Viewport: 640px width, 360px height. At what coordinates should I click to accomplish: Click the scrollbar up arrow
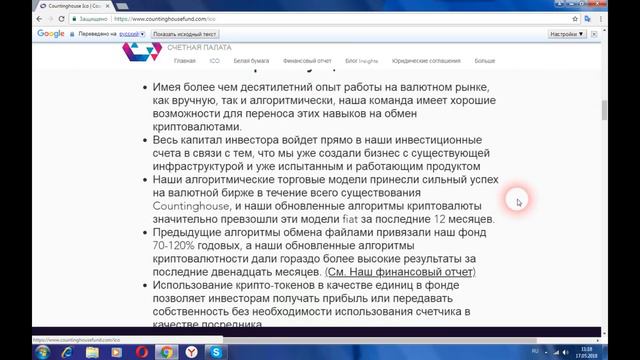click(x=604, y=31)
